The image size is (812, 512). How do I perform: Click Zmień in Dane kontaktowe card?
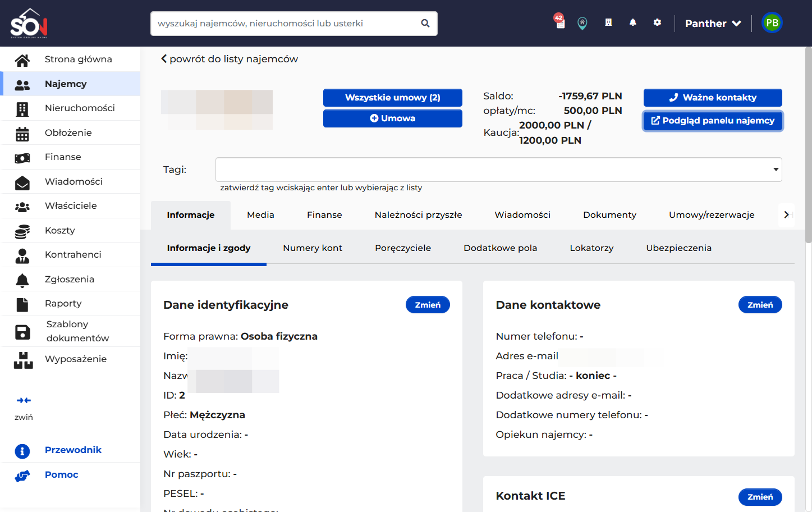click(760, 305)
